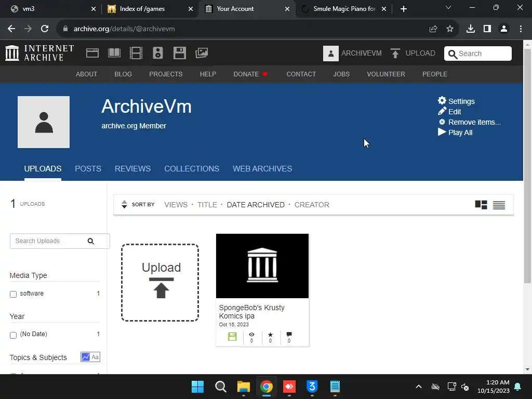Click the green software icon on SpongeBob item
This screenshot has height=399, width=532.
coord(232,337)
